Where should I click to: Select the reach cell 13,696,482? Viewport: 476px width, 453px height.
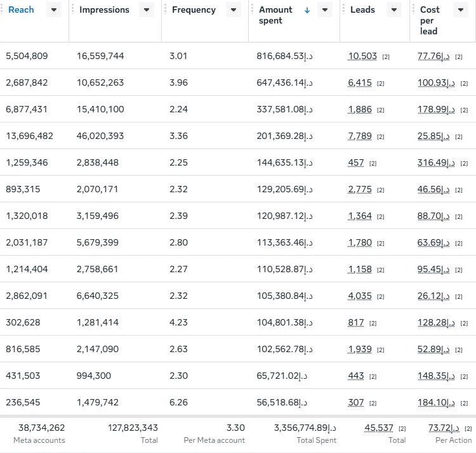tap(29, 136)
